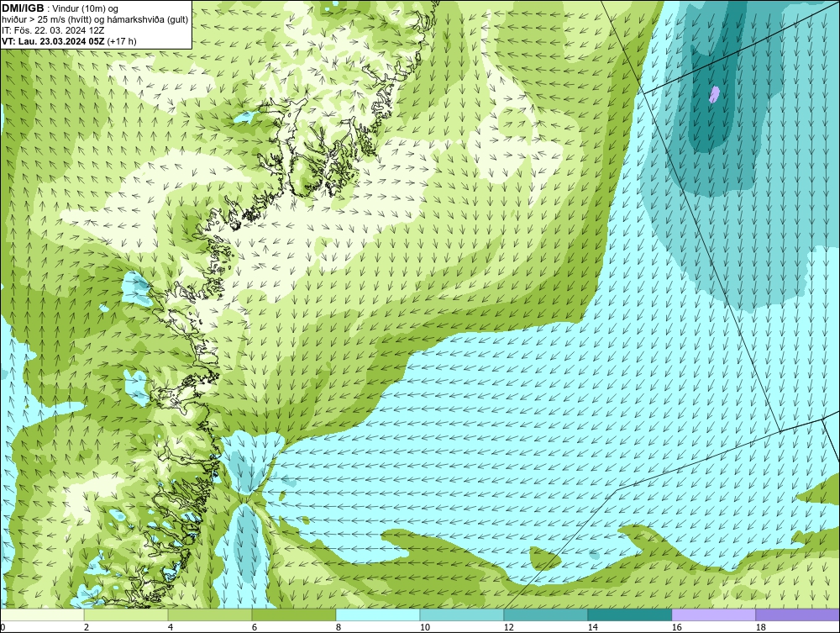Click the small purple wind maximum spot
This screenshot has width=840, height=633.
pos(714,94)
